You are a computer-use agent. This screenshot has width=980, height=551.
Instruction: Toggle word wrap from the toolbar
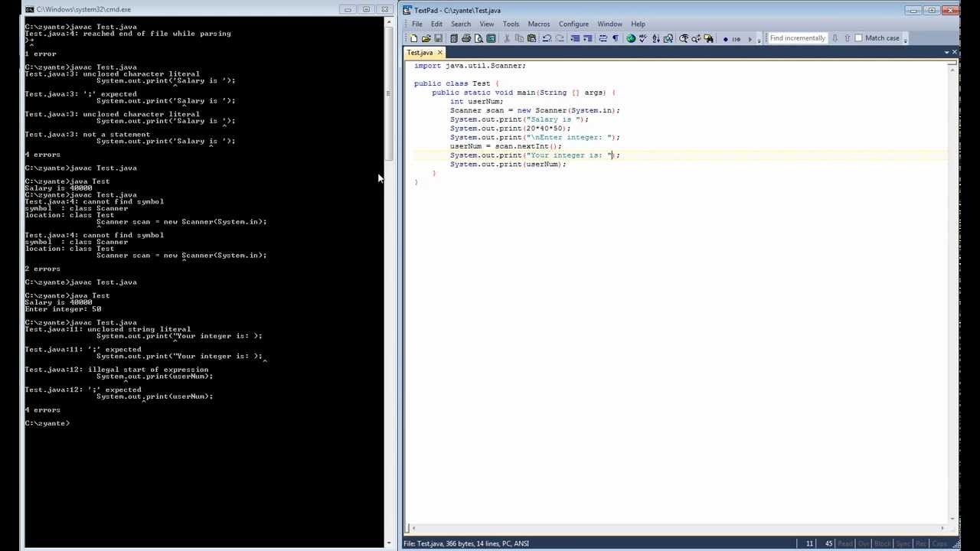point(603,38)
